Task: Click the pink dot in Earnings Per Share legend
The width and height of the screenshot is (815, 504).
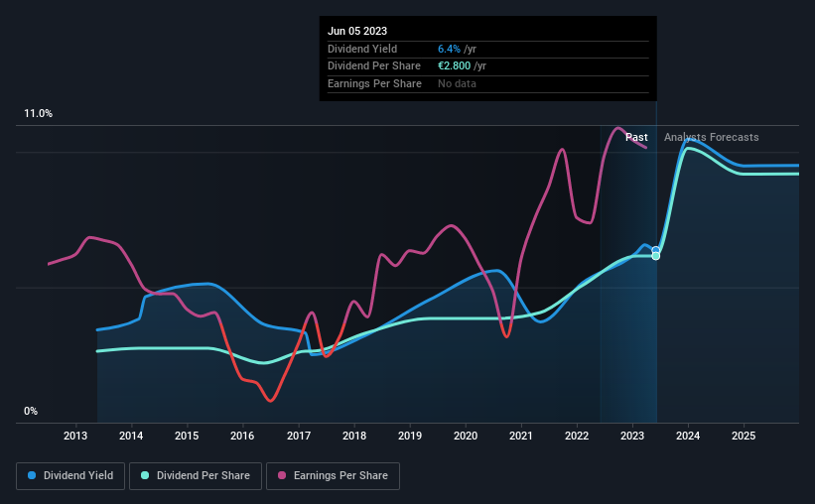Action: 282,475
